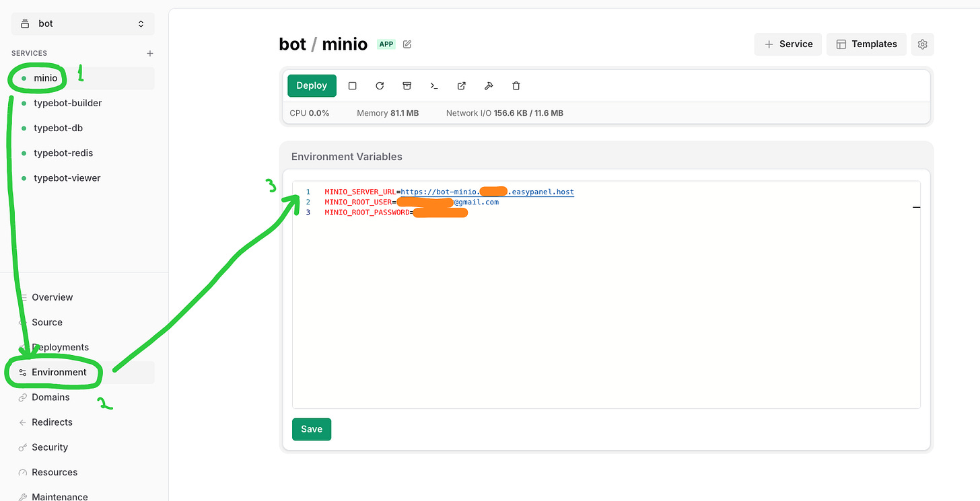Click the Memory 81.1 MB stat
Screen dimensions: 980x501
388,113
